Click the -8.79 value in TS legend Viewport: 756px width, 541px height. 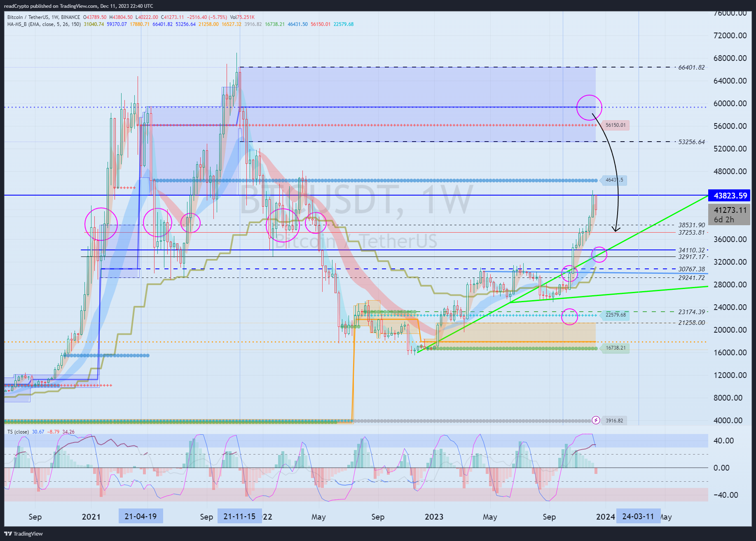pos(53,432)
